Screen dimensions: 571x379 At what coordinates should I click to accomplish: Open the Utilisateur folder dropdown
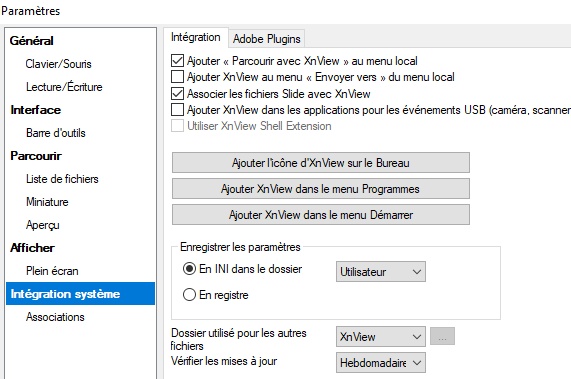[x=381, y=272]
